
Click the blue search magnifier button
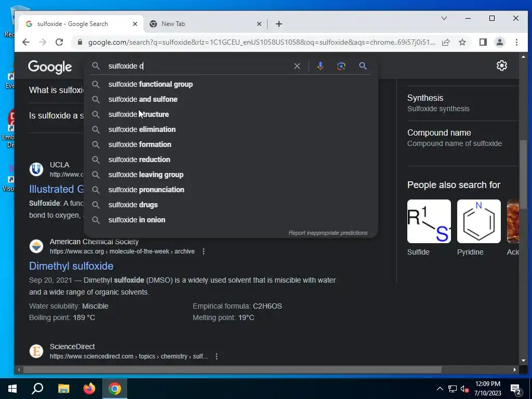pyautogui.click(x=363, y=66)
